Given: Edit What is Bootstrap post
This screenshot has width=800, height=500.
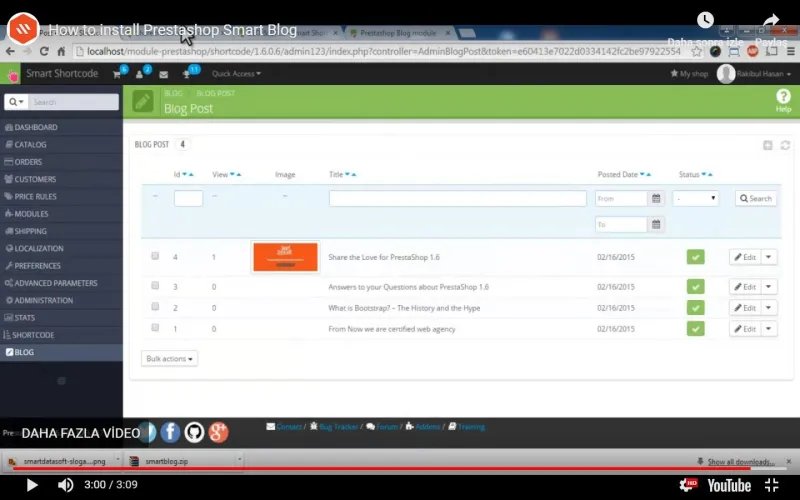Looking at the screenshot, I should click(x=745, y=308).
